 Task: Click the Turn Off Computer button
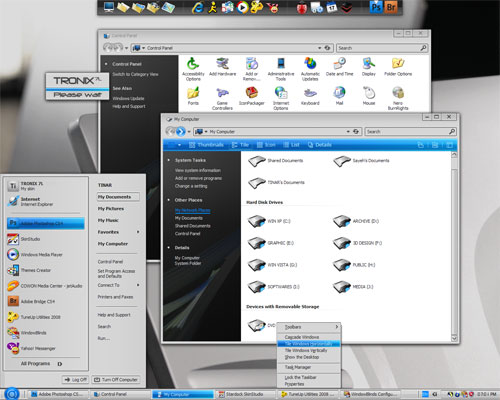click(x=116, y=379)
